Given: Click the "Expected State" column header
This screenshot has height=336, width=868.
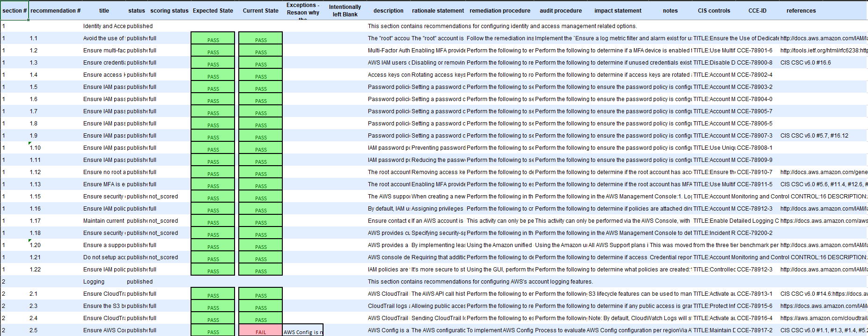Looking at the screenshot, I should (x=213, y=11).
